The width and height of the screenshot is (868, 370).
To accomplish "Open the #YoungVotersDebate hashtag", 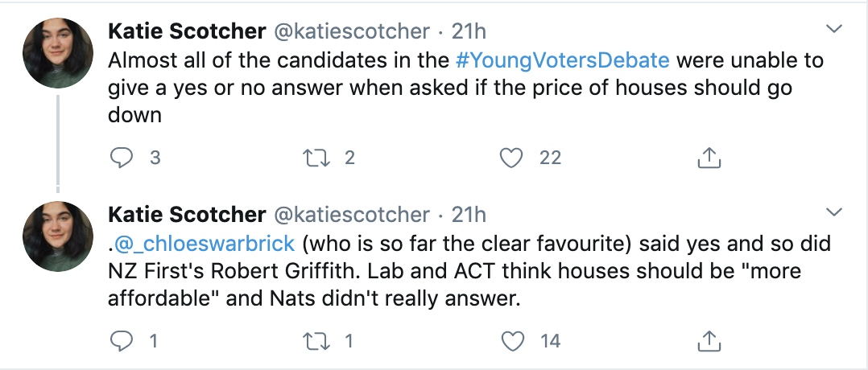I will coord(562,60).
